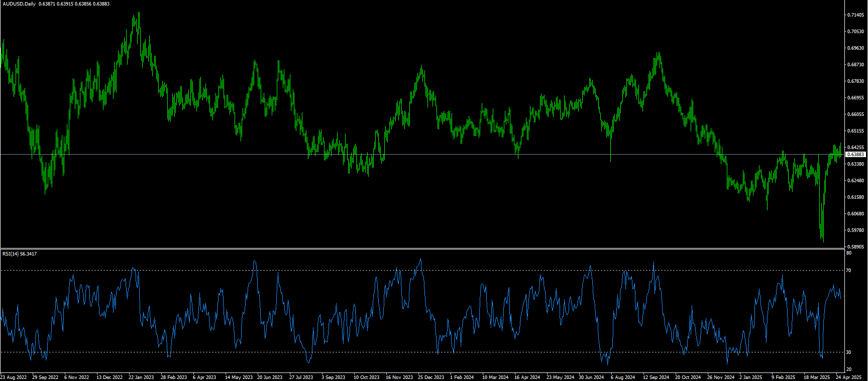Click the 12 Sep 2024 date label

656,377
